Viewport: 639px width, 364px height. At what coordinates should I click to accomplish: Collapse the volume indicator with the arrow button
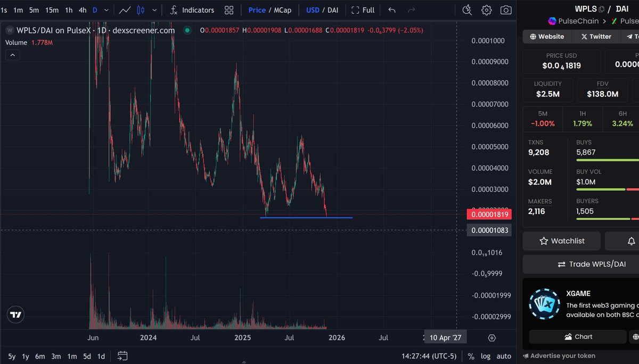coord(13,55)
